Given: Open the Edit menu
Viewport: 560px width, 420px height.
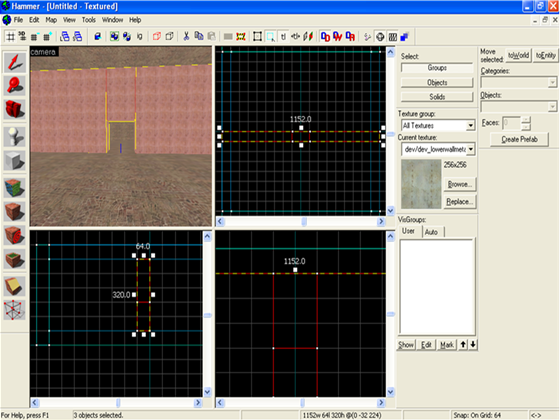Looking at the screenshot, I should [34, 20].
